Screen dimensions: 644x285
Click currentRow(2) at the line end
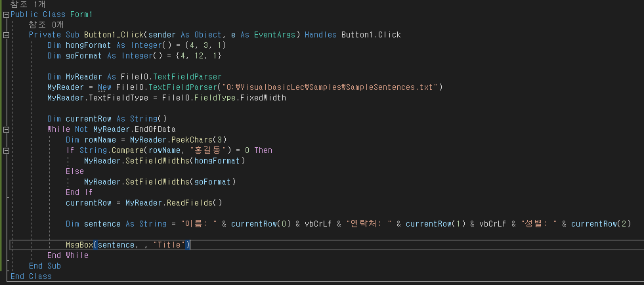(x=601, y=224)
